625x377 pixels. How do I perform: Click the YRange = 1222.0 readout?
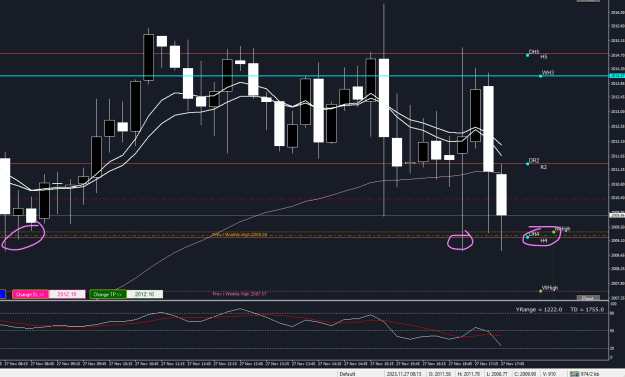click(x=539, y=309)
